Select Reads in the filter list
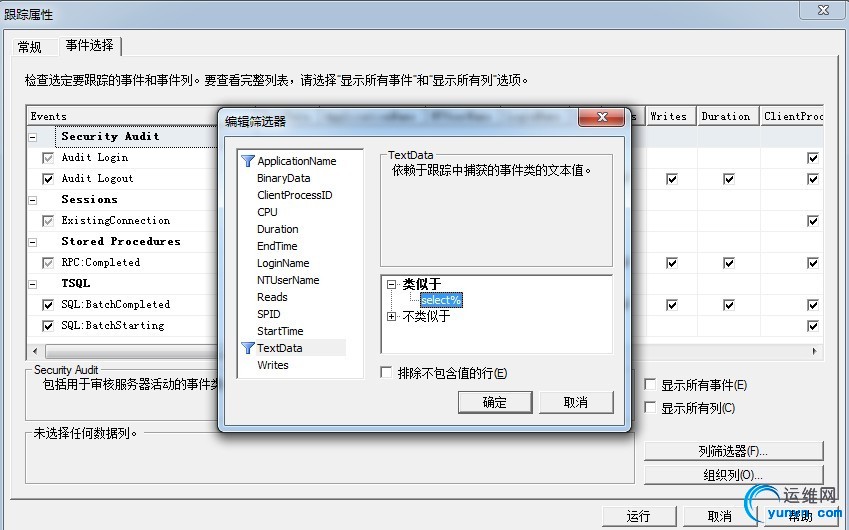849x530 pixels. 272,297
